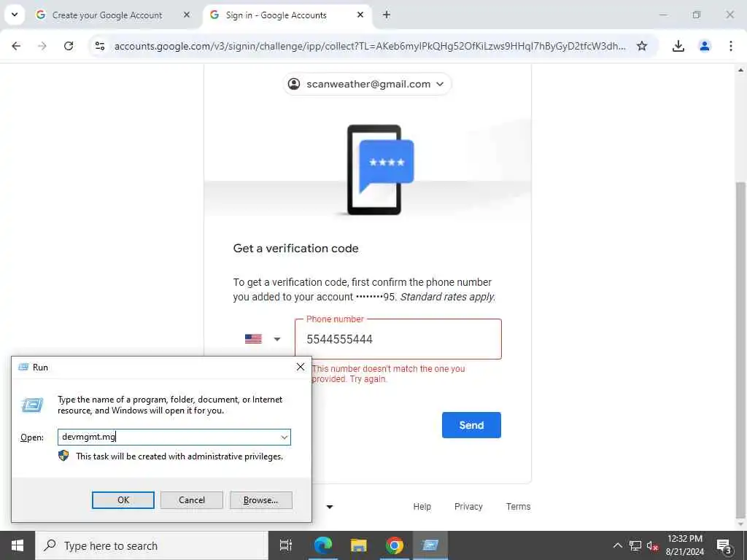
Task: Click Browse... in the Run dialog
Action: [x=260, y=500]
